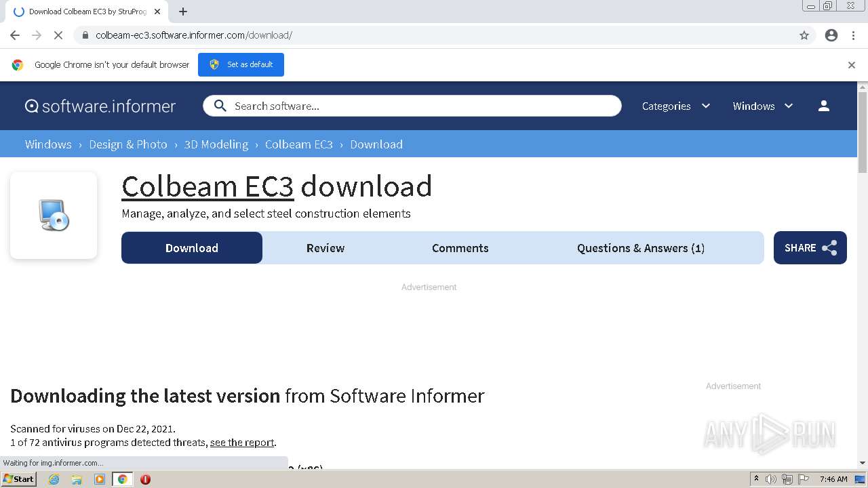The image size is (868, 488).
Task: Go to Colbeam EC3 breadcrumb
Action: (x=299, y=144)
